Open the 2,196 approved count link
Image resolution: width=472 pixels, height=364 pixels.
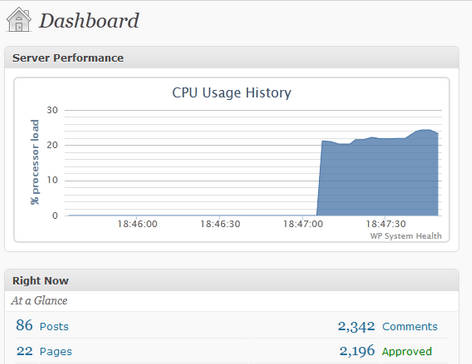(357, 351)
